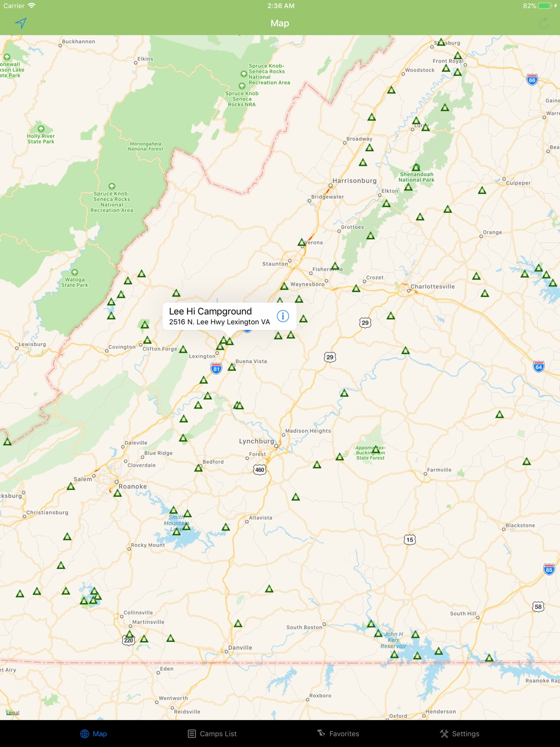Tap the current location arrow icon

pos(21,23)
